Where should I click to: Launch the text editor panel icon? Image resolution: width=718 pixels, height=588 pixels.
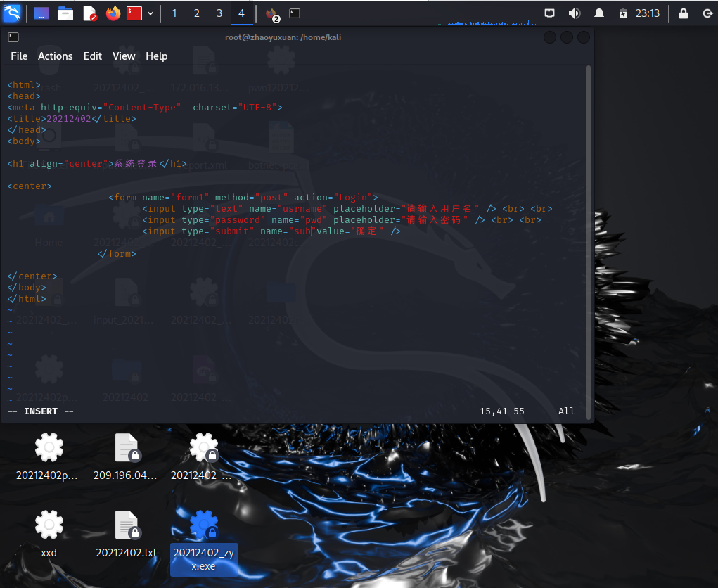(x=90, y=14)
